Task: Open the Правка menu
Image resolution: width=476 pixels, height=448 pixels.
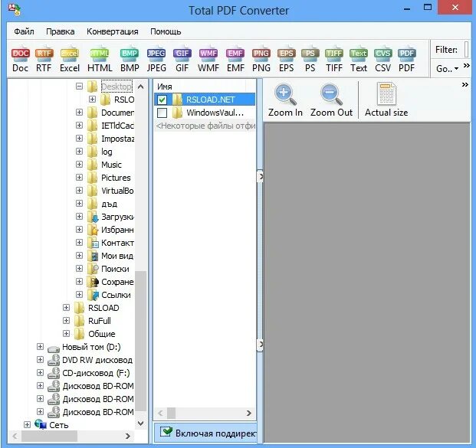Action: pos(60,31)
